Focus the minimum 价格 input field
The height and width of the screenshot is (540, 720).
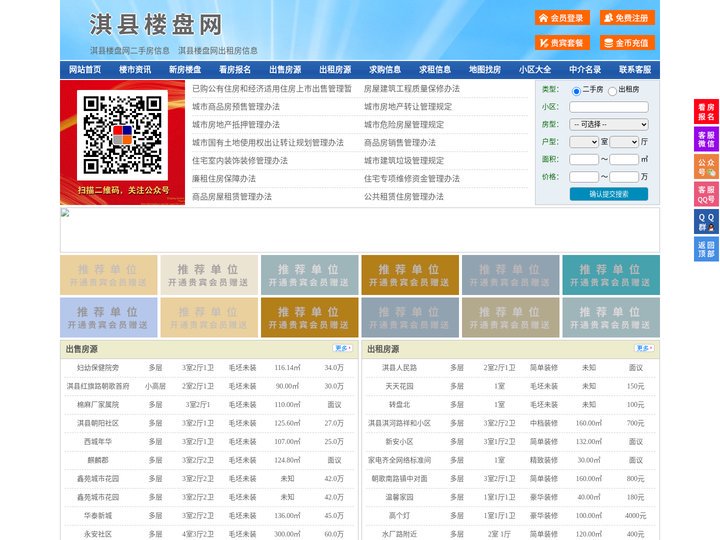tap(584, 177)
